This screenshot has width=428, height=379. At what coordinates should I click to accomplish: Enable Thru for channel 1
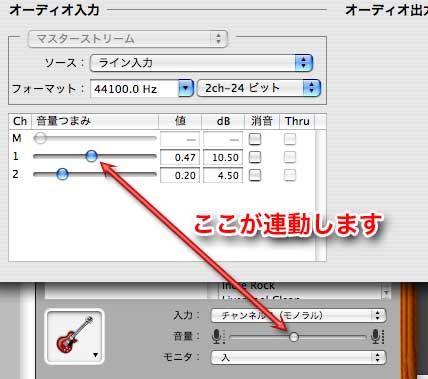(x=290, y=157)
